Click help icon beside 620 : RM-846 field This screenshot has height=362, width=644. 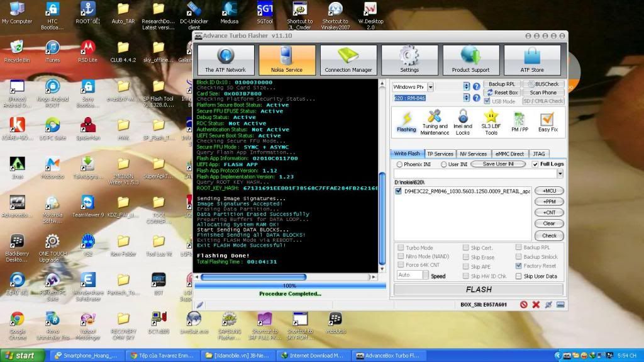click(x=477, y=98)
